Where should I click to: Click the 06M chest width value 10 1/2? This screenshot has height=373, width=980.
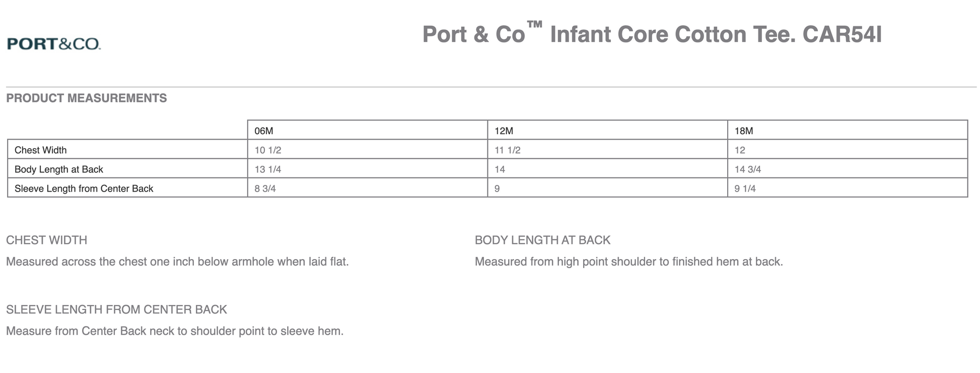pyautogui.click(x=268, y=150)
